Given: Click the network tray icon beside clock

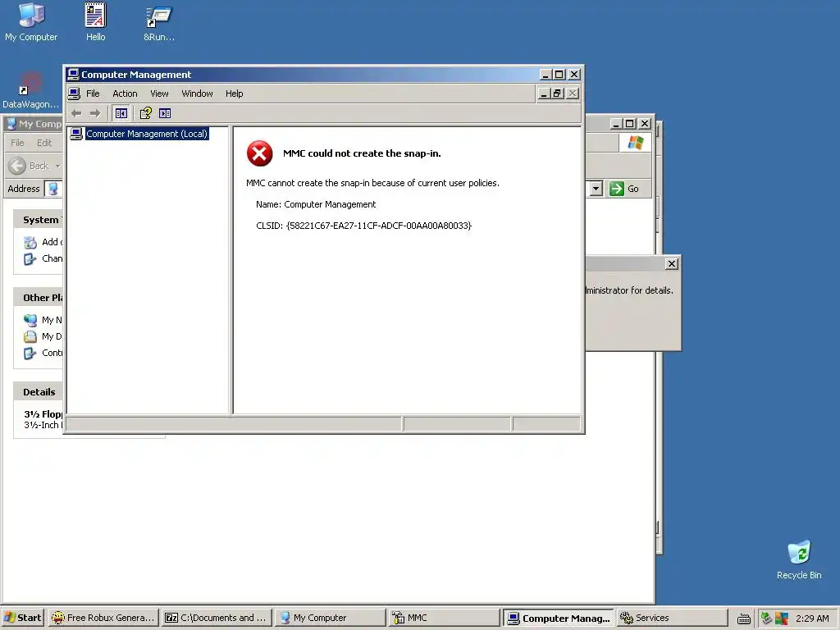Looking at the screenshot, I should (767, 619).
